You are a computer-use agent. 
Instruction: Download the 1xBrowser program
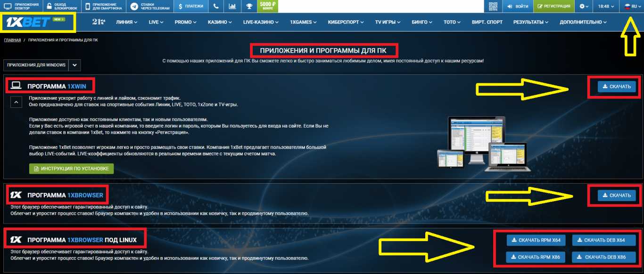click(617, 195)
